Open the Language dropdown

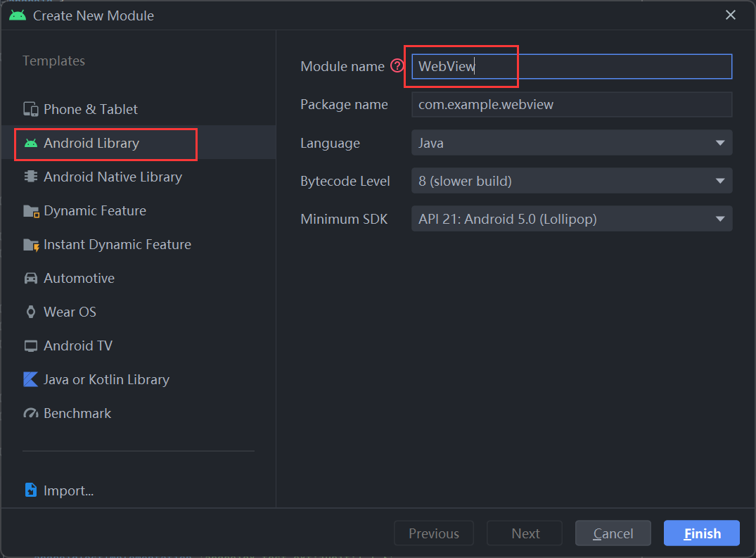coord(719,143)
